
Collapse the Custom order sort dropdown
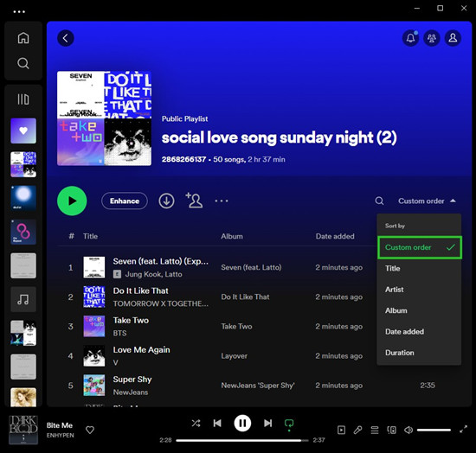click(x=427, y=201)
